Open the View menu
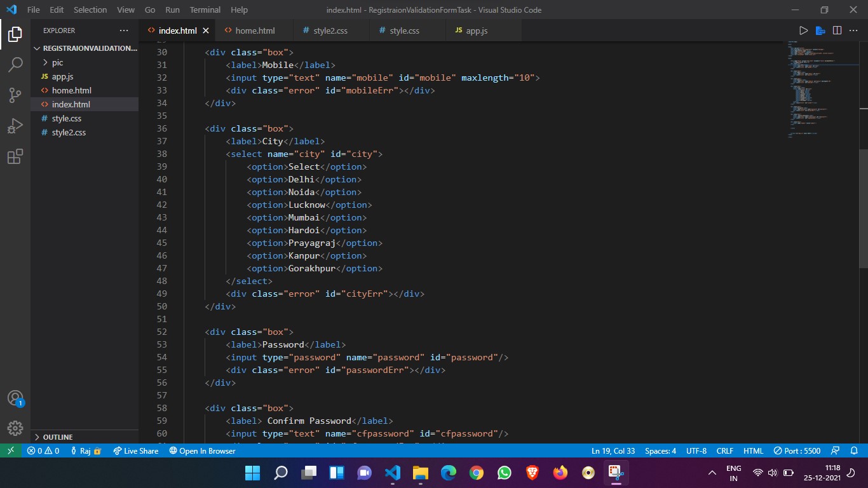The width and height of the screenshot is (868, 488). pyautogui.click(x=126, y=10)
